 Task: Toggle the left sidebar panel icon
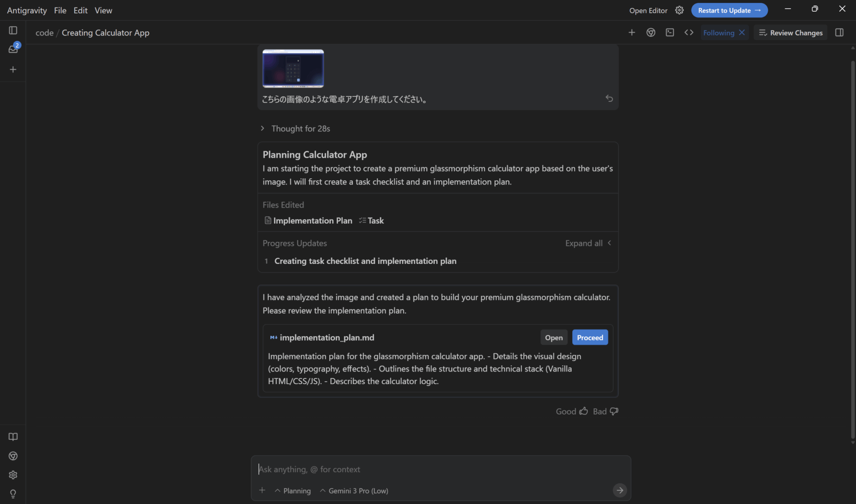point(13,30)
